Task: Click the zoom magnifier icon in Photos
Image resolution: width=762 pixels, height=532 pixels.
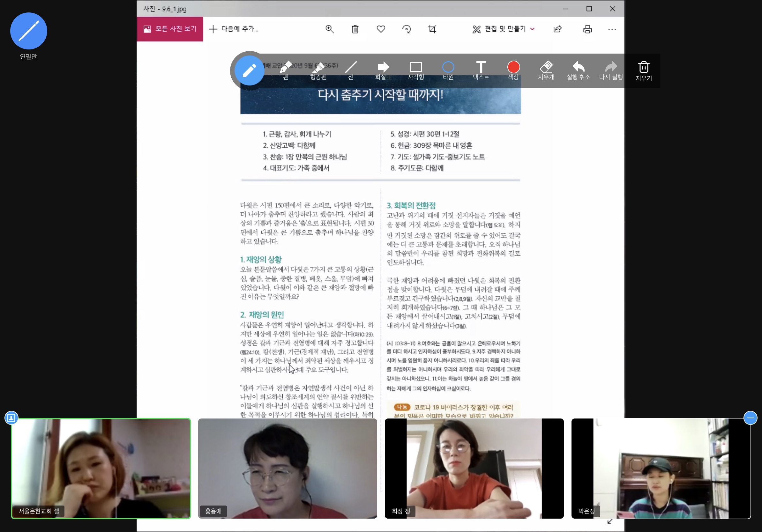Action: click(329, 29)
